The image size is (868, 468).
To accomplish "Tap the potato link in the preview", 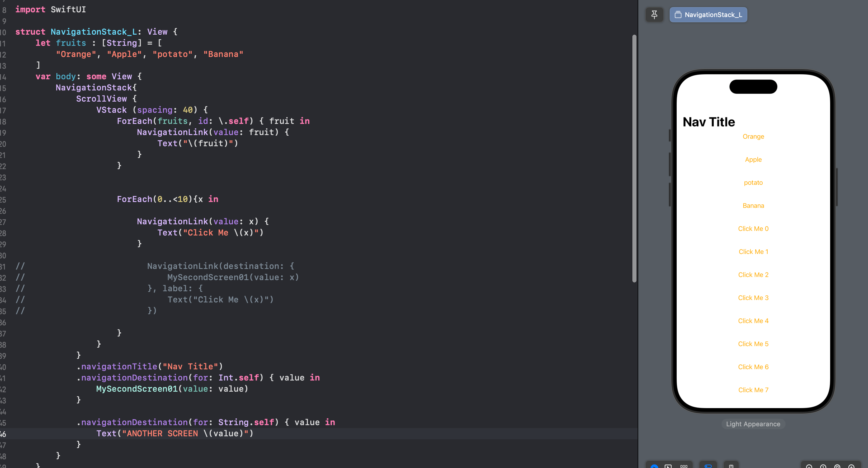I will [x=753, y=183].
